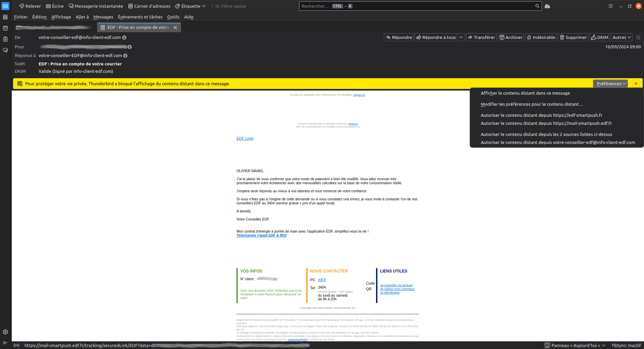Viewport: 644px width, 349px height.
Task: Click TbSync: Inactif in status bar
Action: 626,345
